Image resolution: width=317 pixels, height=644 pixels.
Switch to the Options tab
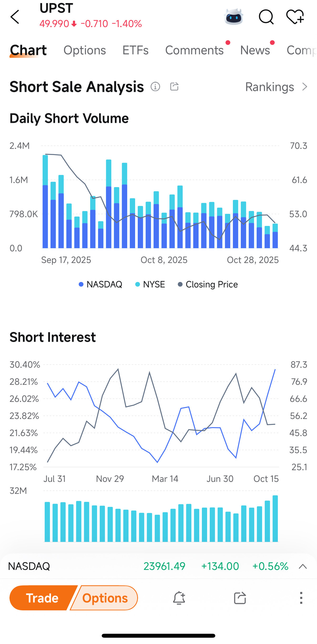(x=85, y=50)
